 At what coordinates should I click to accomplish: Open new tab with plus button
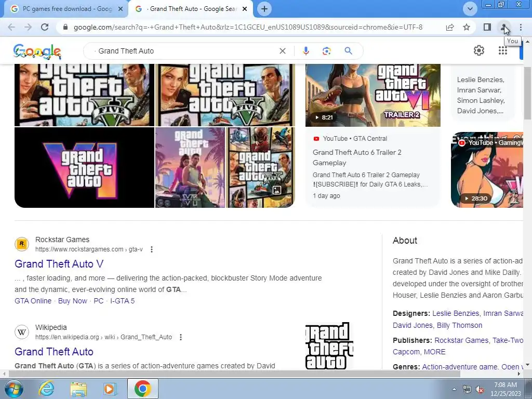[x=264, y=9]
